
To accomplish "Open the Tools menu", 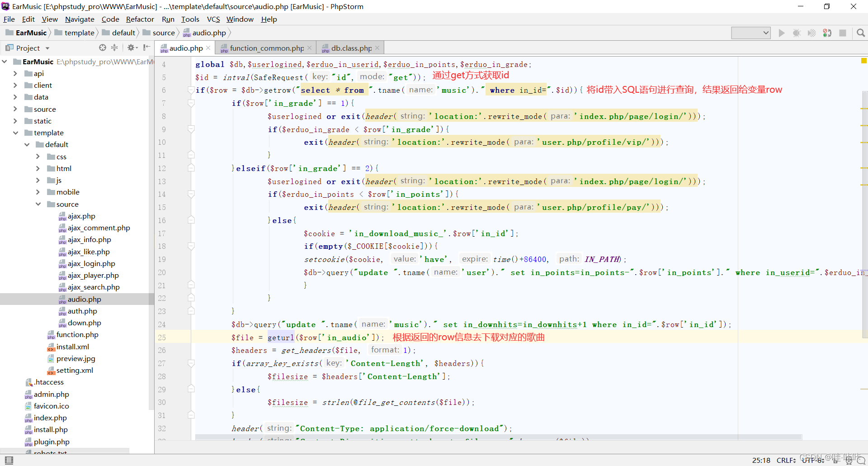I will click(190, 19).
